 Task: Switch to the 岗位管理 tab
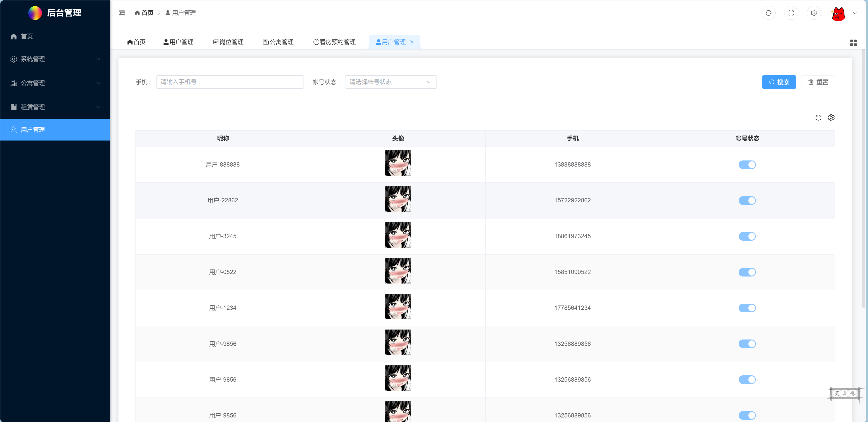pos(228,42)
